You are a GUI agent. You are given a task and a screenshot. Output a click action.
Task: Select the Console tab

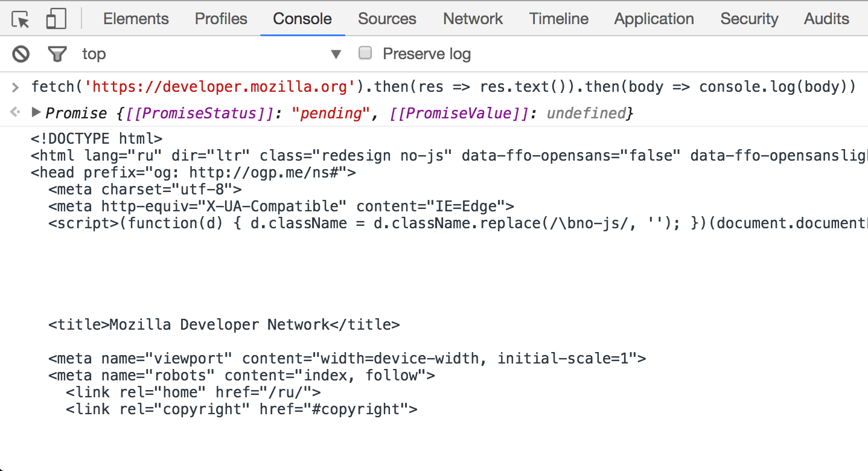302,19
